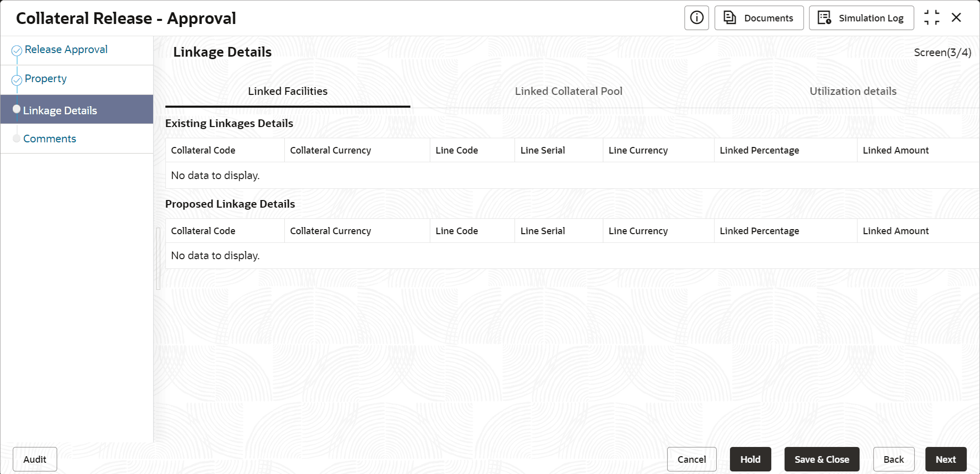Go Back to previous screen

coord(893,459)
